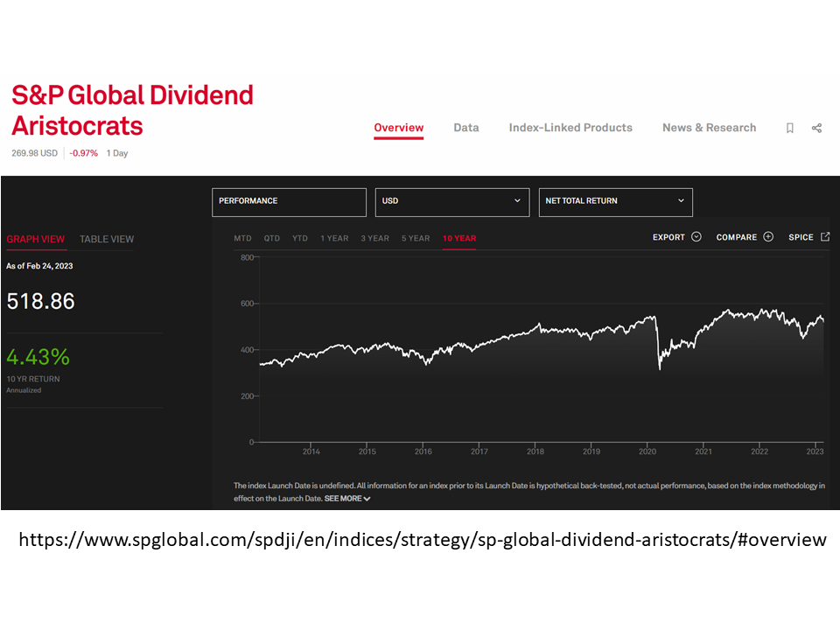Screen dimensions: 840x630
Task: Click the Performance selector box
Action: pyautogui.click(x=289, y=202)
